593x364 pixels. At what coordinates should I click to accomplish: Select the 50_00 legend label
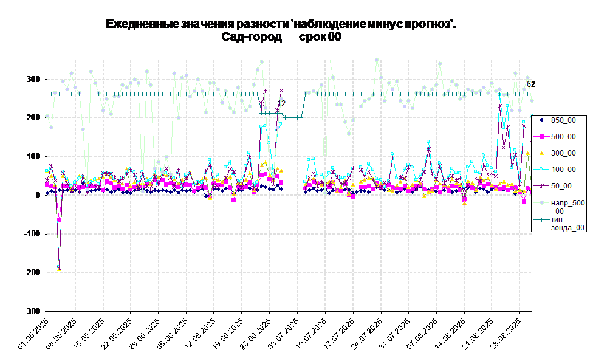point(561,186)
